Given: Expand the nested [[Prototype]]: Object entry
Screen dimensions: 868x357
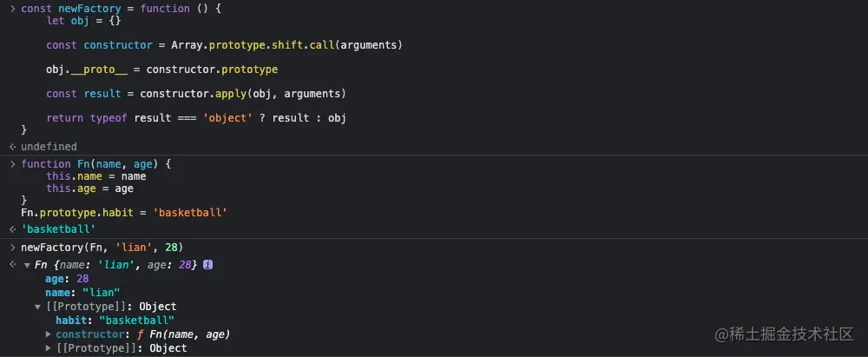Looking at the screenshot, I should point(49,348).
